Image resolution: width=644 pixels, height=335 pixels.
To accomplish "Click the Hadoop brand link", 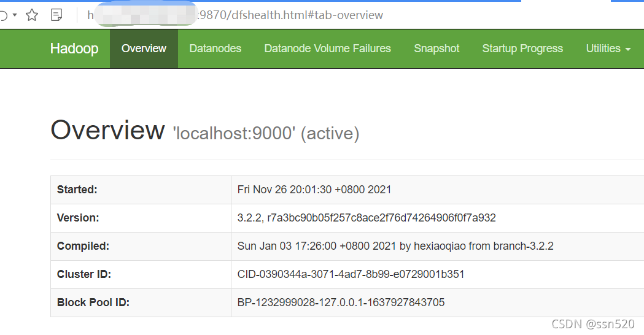I will pos(74,48).
